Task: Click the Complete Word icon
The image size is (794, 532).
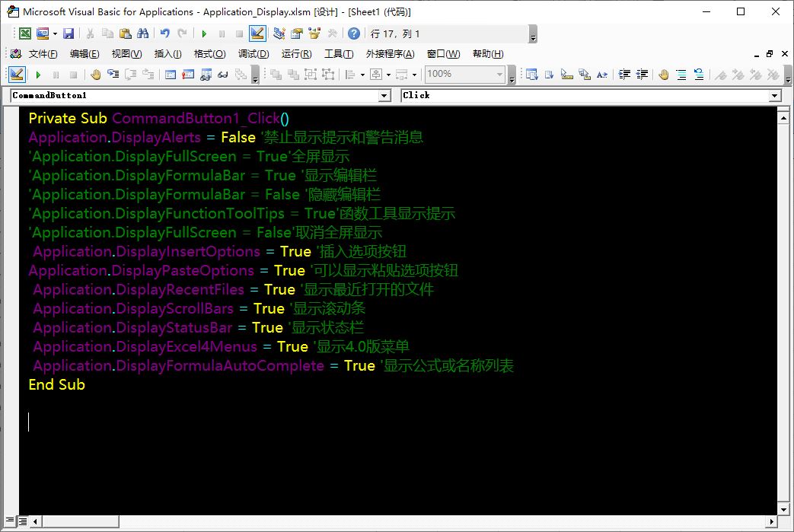Action: pos(601,75)
